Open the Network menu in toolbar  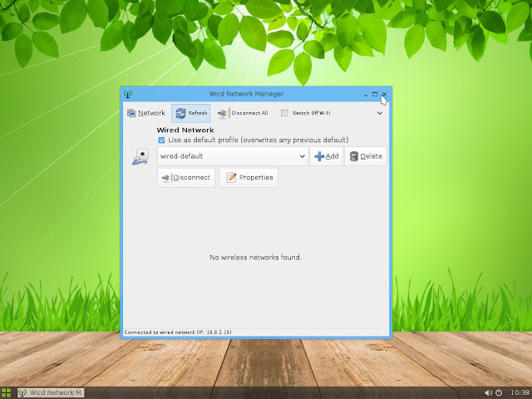coord(146,113)
